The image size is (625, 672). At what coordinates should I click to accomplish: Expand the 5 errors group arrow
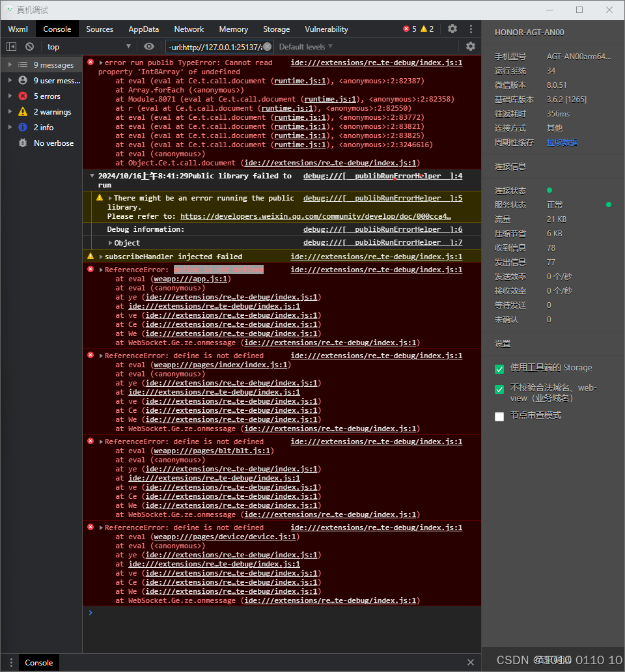[x=10, y=96]
